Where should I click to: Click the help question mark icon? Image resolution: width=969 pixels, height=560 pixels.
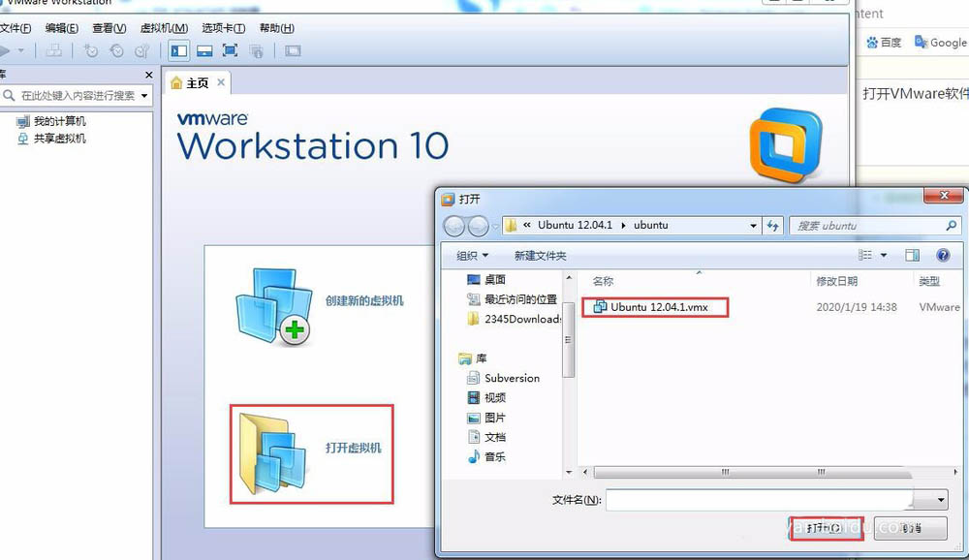pos(943,255)
